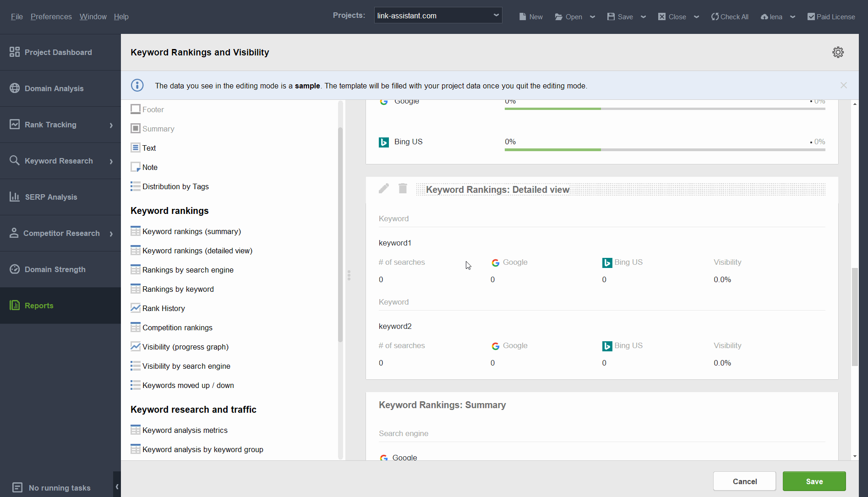Viewport: 868px width, 497px height.
Task: Click the Rank Tracking chart icon
Action: tap(15, 124)
